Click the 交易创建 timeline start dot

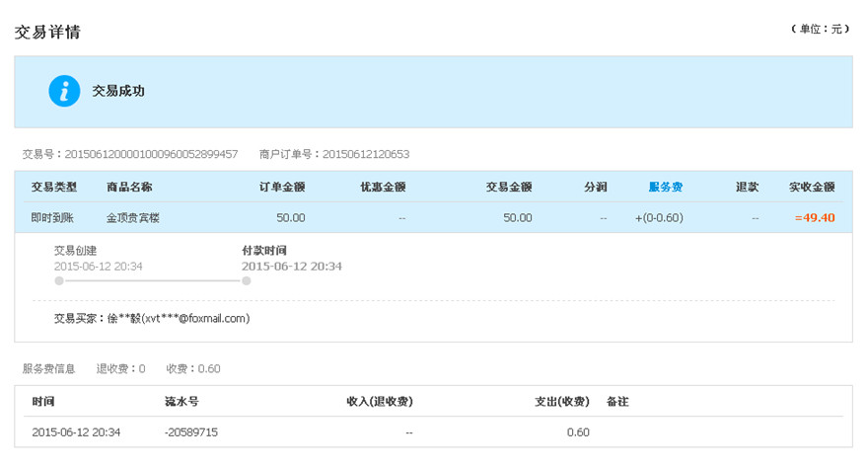[59, 280]
